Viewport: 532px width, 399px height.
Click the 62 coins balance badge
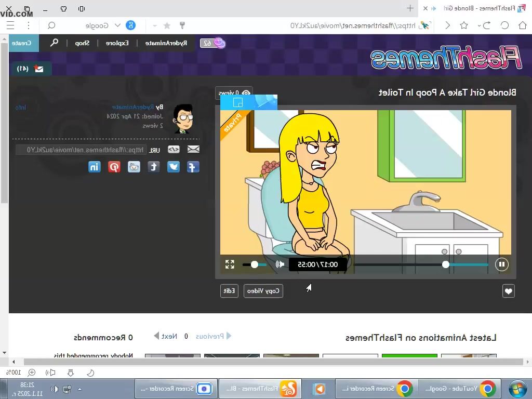(x=212, y=43)
